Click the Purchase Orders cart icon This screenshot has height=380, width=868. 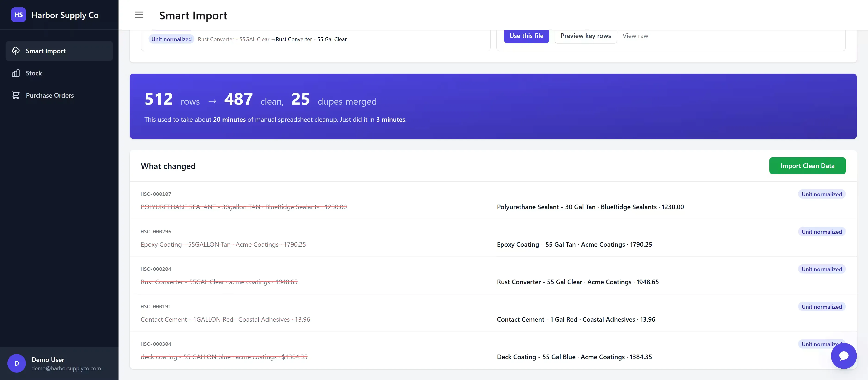coord(16,95)
